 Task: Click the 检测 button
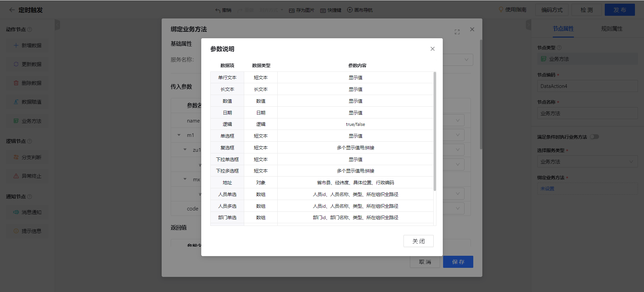587,10
